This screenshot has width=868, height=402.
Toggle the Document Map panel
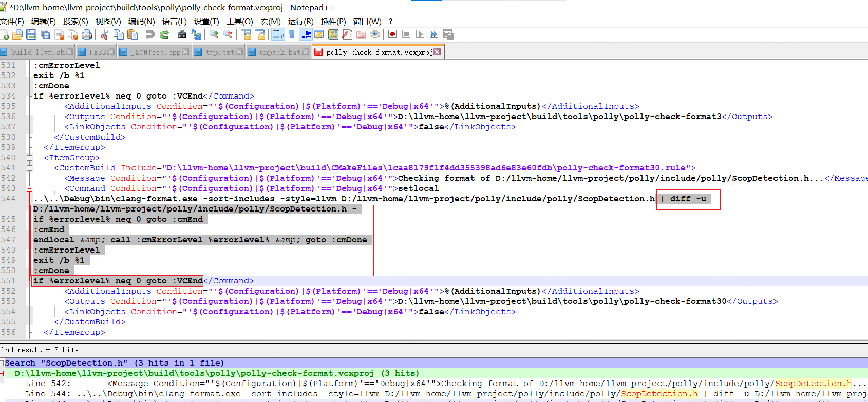333,34
